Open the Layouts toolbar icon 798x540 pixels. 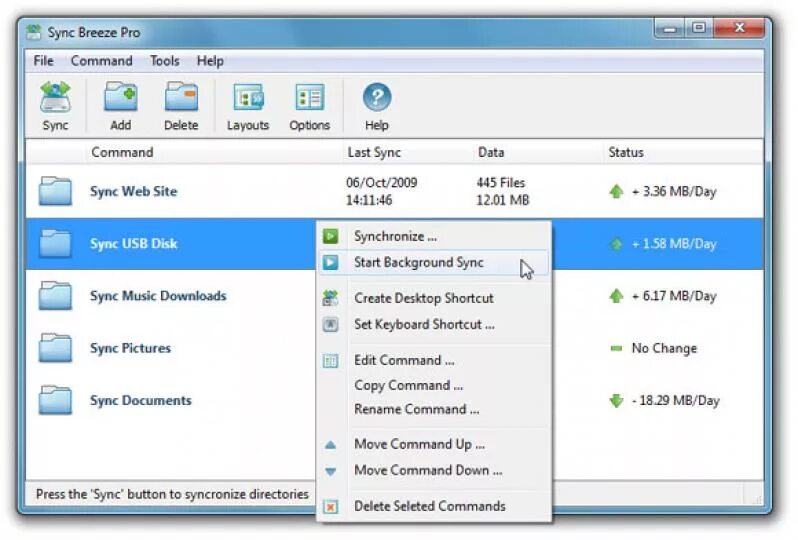tap(248, 97)
